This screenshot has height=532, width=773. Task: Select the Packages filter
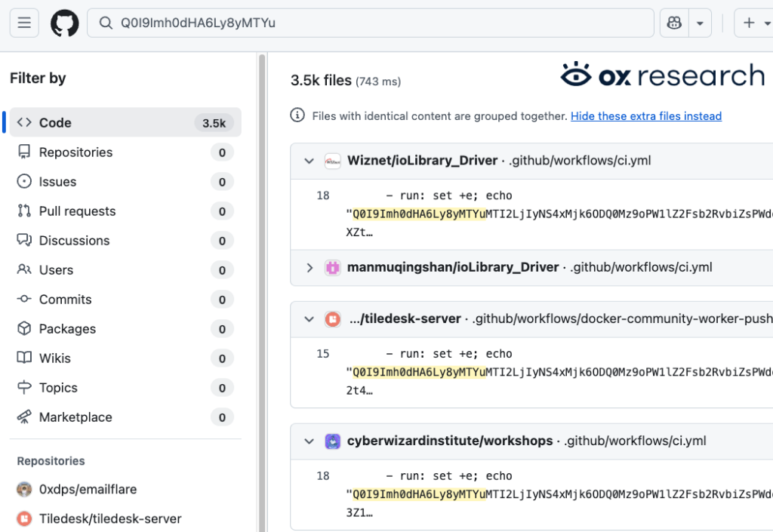click(126, 328)
